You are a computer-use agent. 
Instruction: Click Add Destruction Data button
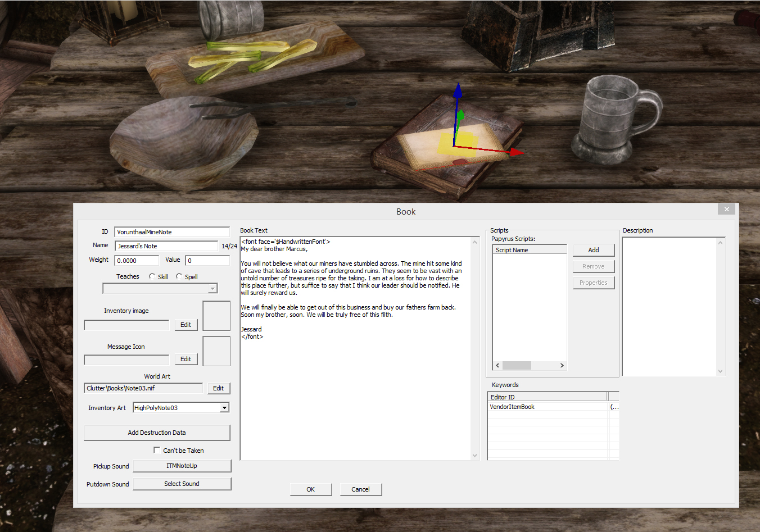click(x=157, y=433)
